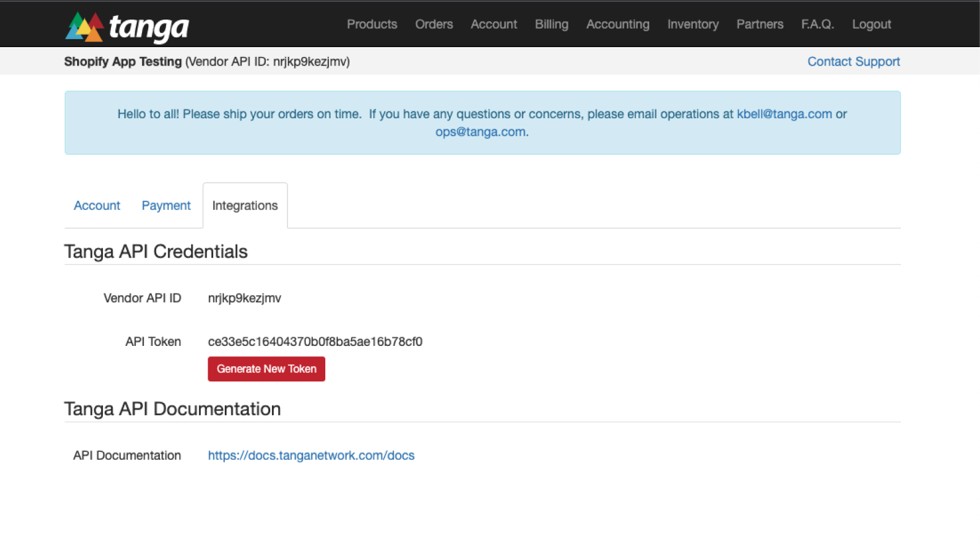Click the kbell@tanga.com email link
This screenshot has width=980, height=551.
point(784,114)
